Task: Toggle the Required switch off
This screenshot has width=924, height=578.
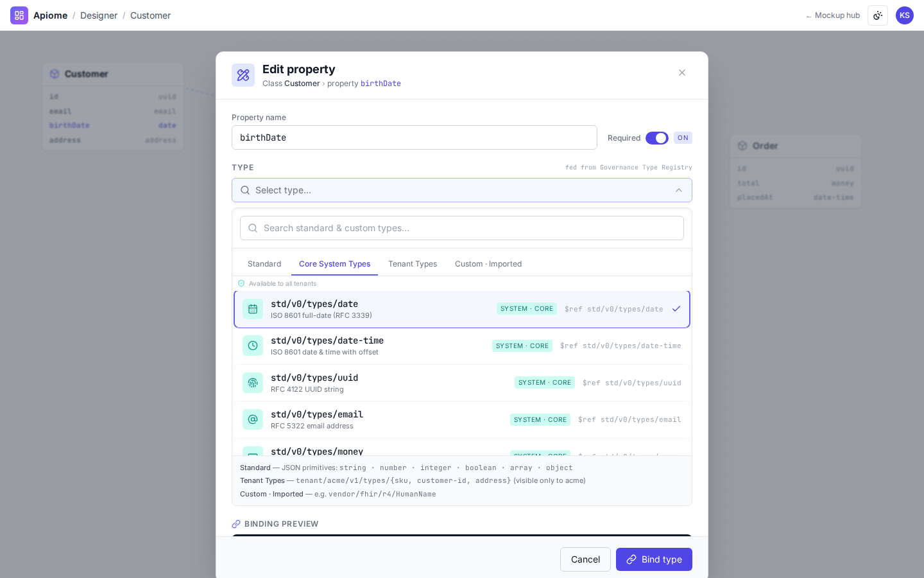Action: [x=657, y=138]
